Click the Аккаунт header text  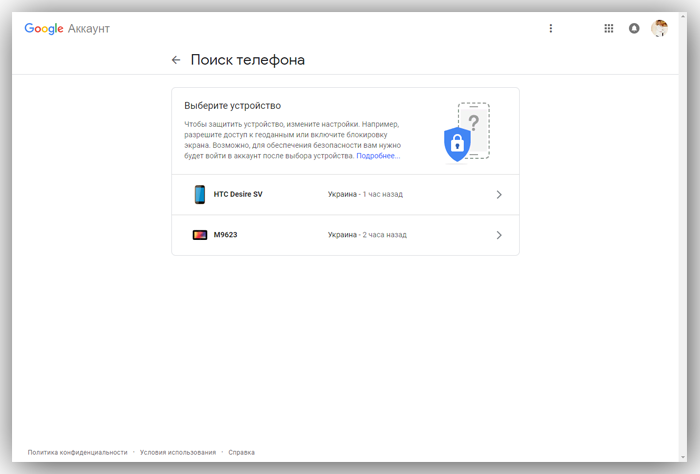tap(89, 29)
